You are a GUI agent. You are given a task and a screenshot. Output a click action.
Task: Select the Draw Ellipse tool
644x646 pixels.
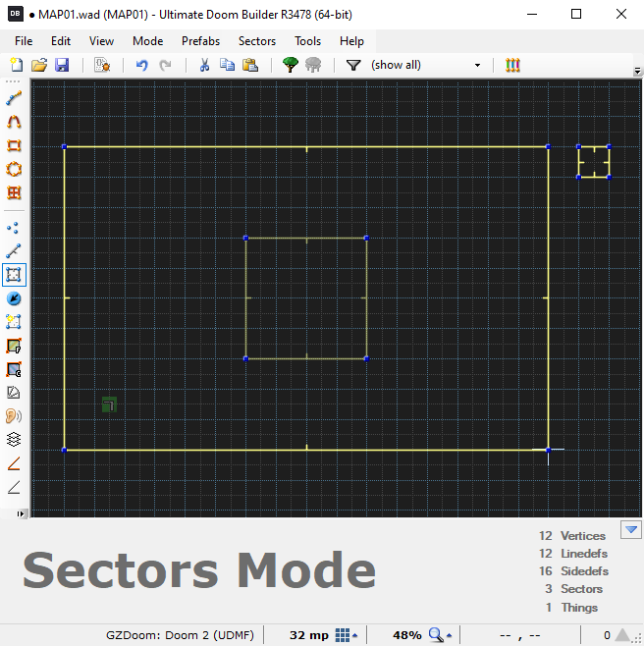14,169
